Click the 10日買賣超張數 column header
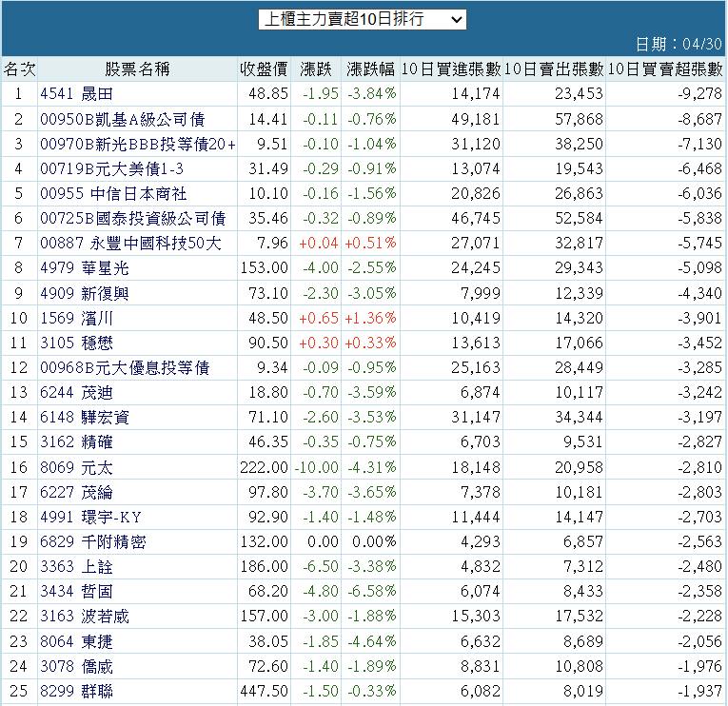The width and height of the screenshot is (728, 706). (x=665, y=69)
